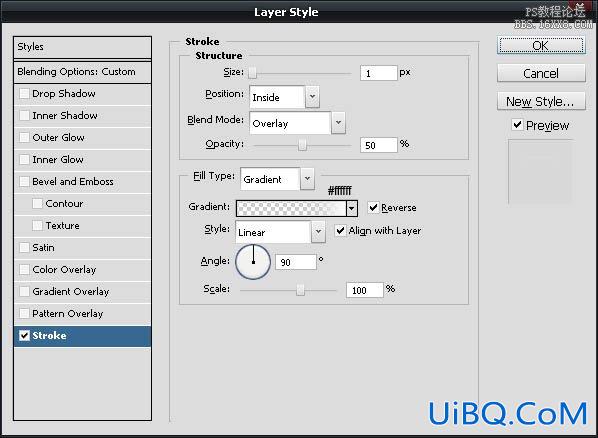Click the Opacity value input field

click(378, 145)
